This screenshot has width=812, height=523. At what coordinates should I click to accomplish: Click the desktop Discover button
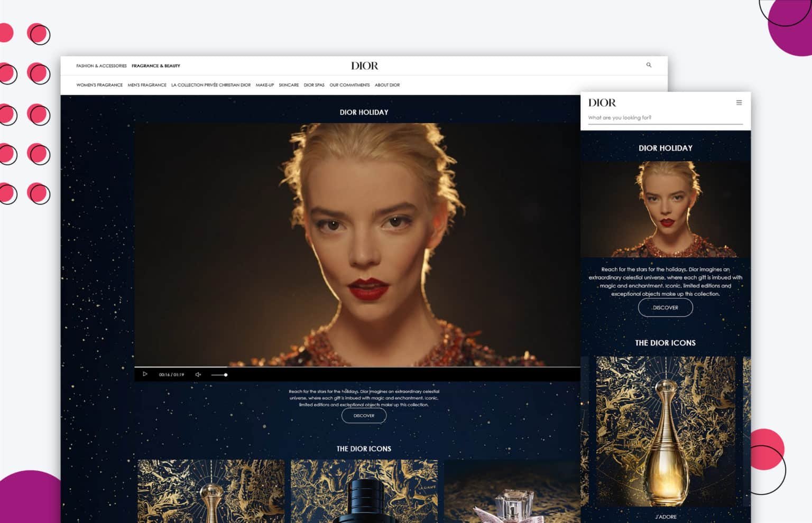click(x=364, y=416)
